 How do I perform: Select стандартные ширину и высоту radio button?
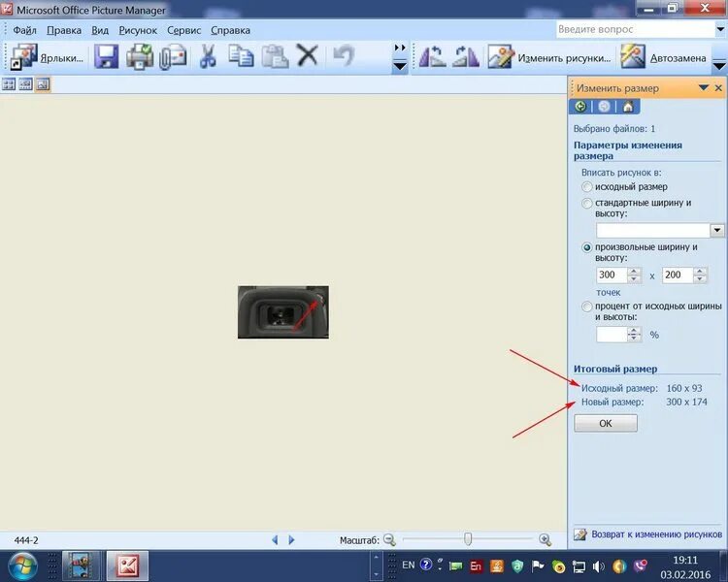[x=587, y=203]
